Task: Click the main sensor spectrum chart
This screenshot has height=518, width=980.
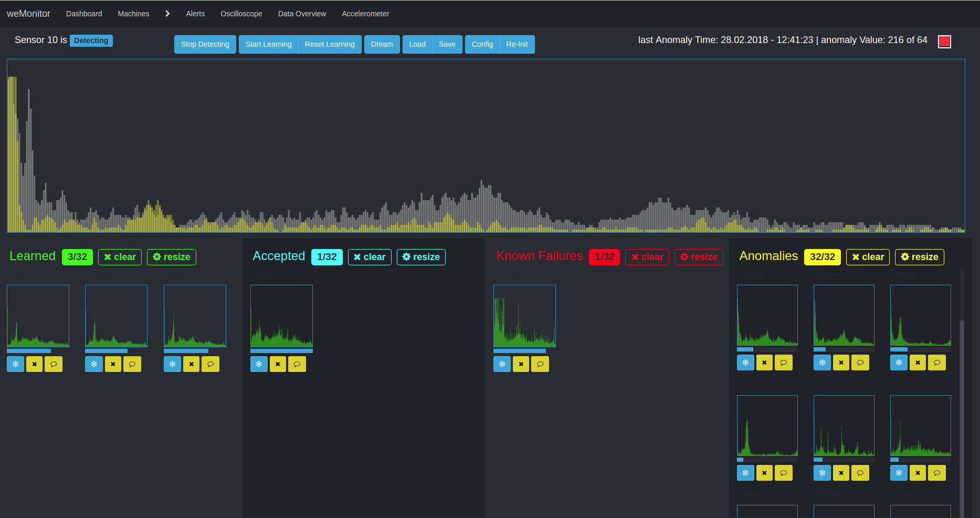Action: point(486,146)
